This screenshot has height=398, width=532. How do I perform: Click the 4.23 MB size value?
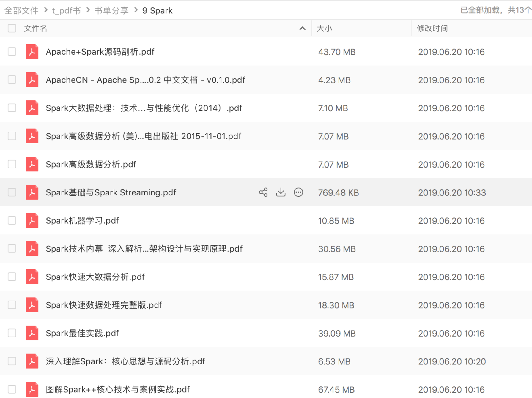tap(334, 80)
